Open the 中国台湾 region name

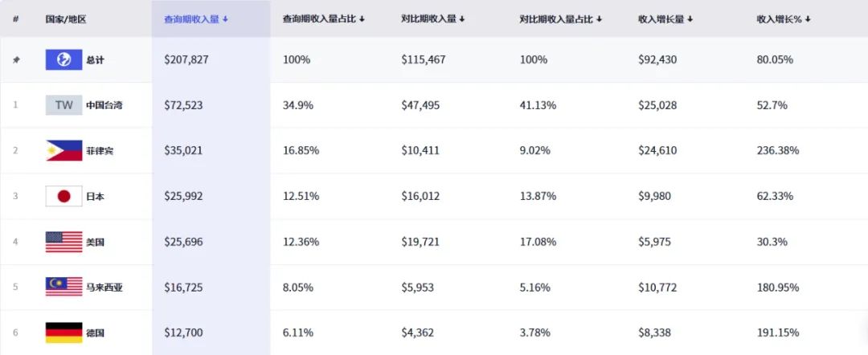104,105
